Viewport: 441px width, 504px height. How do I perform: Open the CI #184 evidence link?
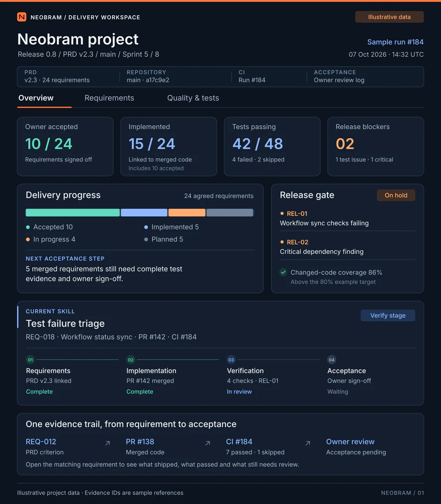pyautogui.click(x=239, y=441)
